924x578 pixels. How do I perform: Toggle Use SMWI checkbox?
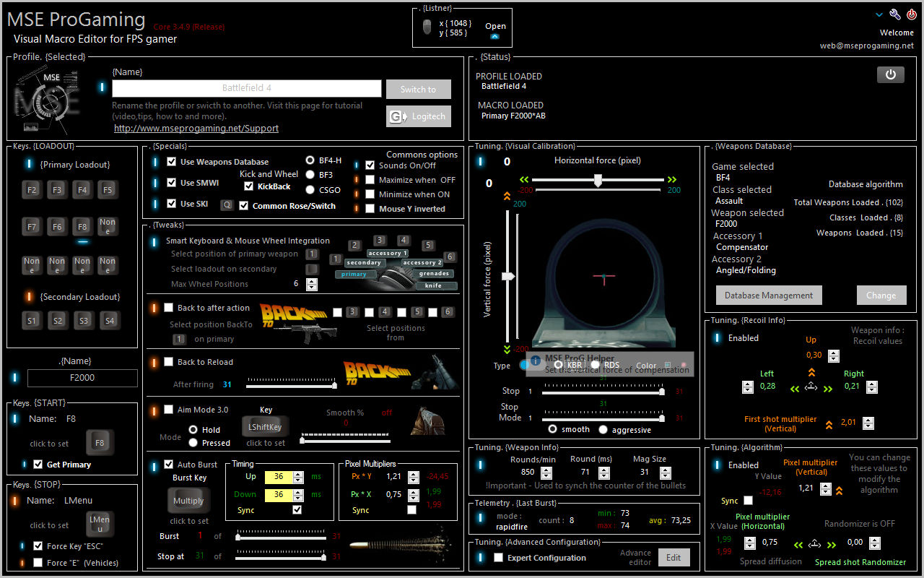pos(172,183)
